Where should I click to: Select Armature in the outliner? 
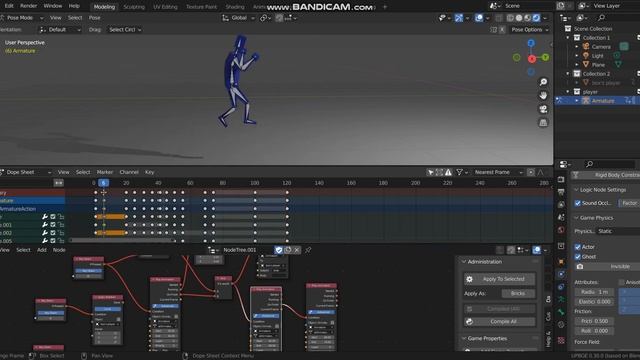tap(602, 101)
